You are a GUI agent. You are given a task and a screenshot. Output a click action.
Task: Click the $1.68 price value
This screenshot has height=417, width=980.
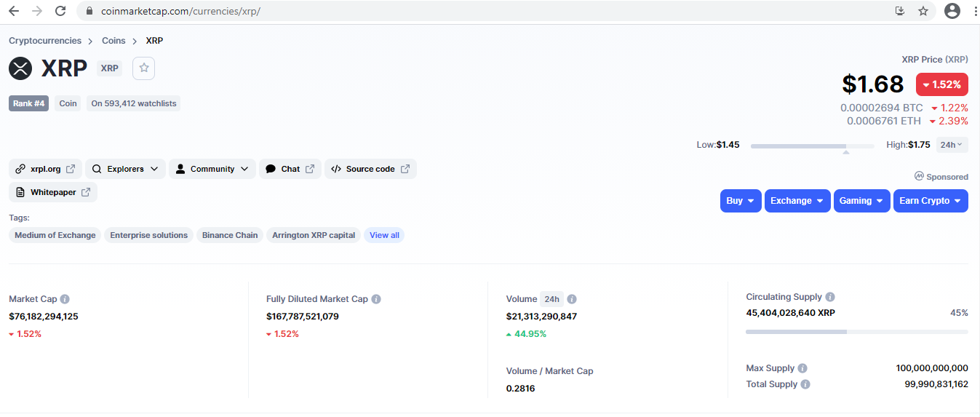(872, 84)
